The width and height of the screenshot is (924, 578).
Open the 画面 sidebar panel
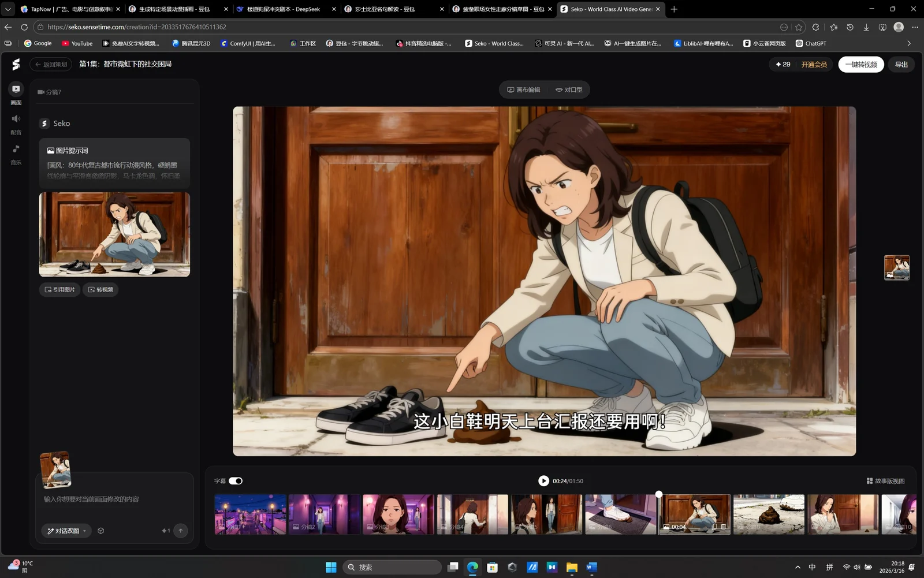pos(16,94)
